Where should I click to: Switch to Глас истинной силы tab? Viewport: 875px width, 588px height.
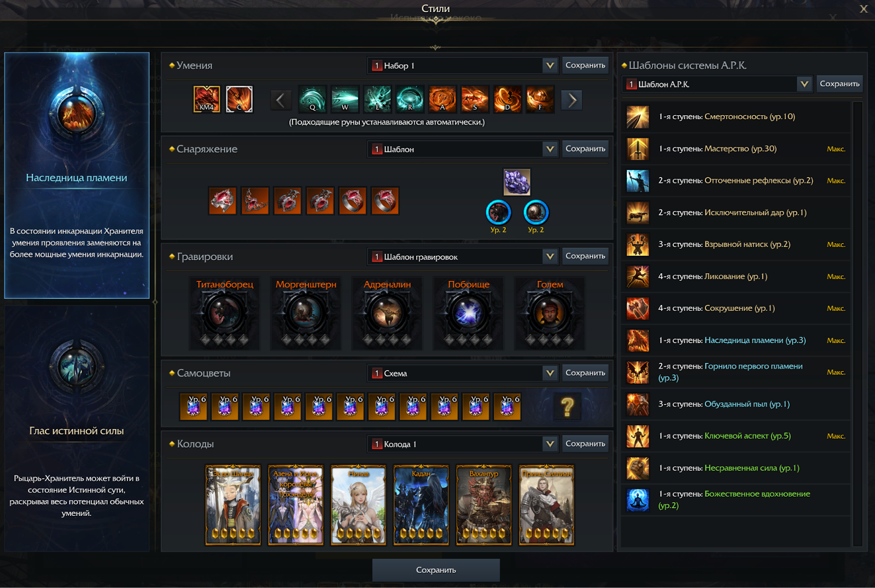coord(77,428)
